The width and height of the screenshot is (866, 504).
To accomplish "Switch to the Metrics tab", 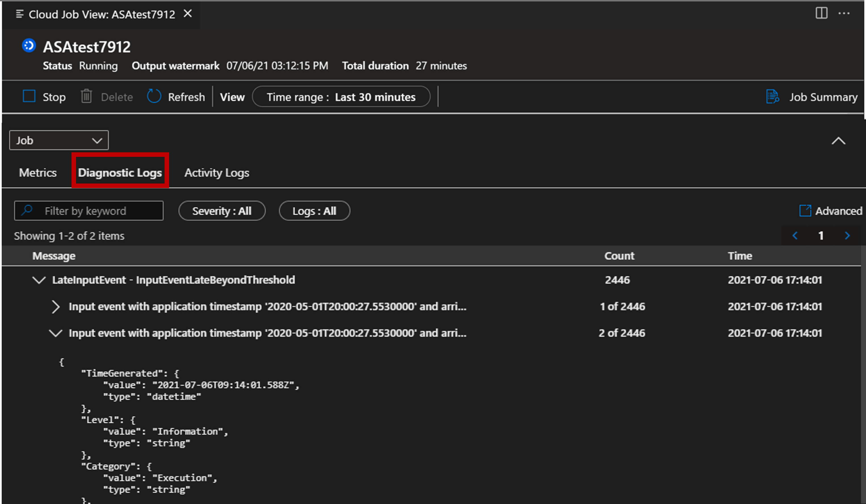I will 38,173.
